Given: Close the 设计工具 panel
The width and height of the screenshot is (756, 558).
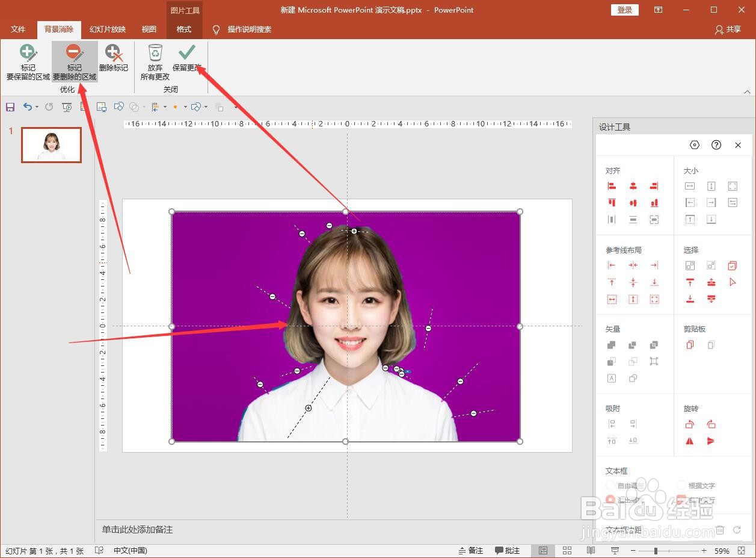Looking at the screenshot, I should 738,145.
